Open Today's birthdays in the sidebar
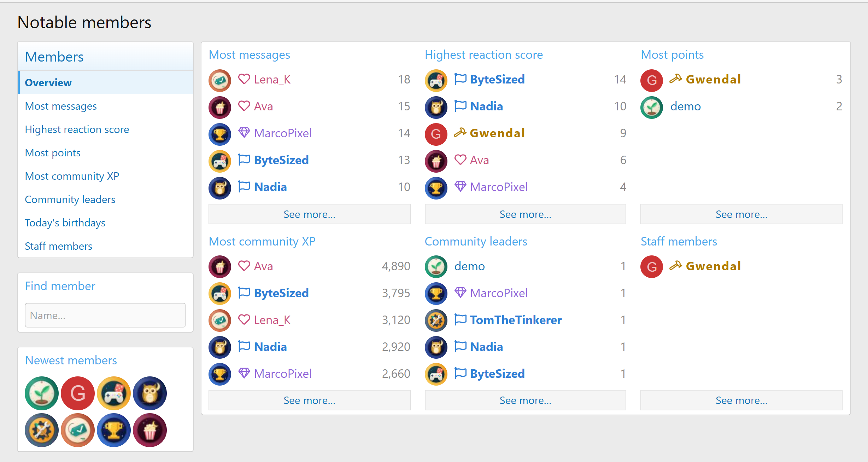 (105, 223)
